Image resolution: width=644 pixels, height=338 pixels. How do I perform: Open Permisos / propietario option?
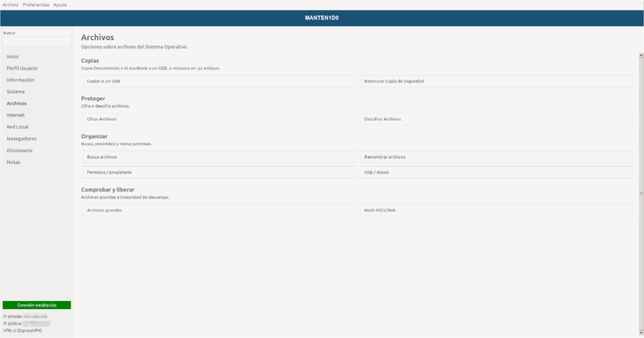pos(219,172)
